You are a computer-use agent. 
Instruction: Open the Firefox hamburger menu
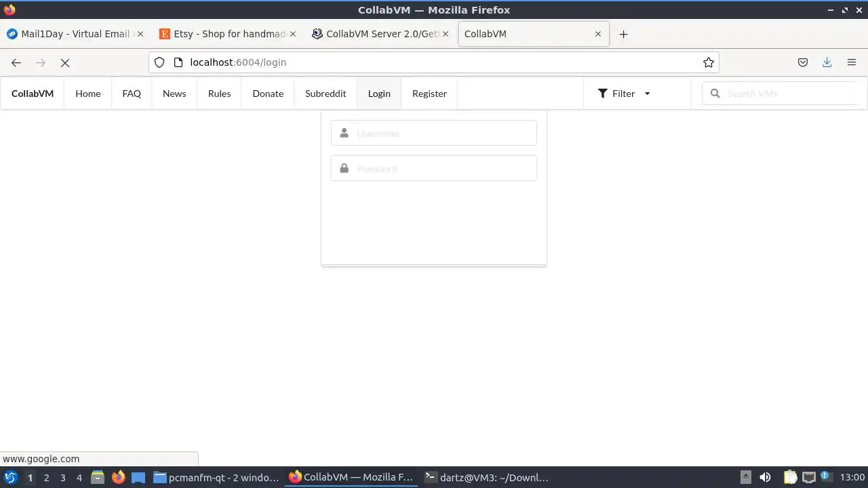(852, 62)
